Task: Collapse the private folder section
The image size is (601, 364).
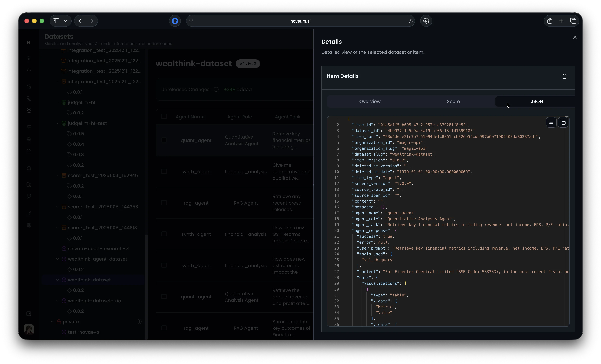Action: pos(52,322)
